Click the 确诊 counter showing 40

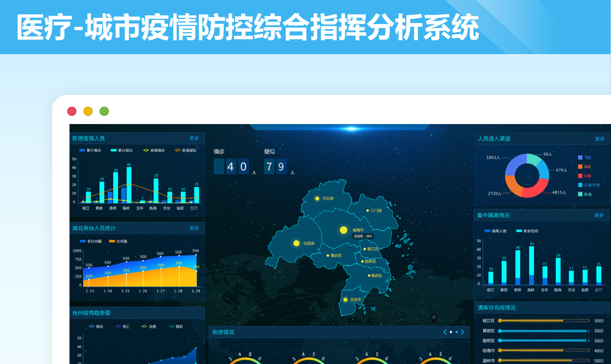pos(231,166)
